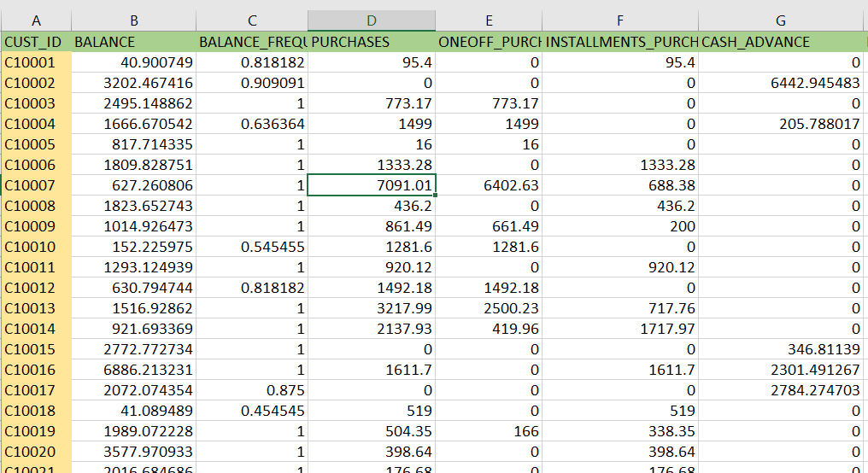The height and width of the screenshot is (473, 868).
Task: Click the PURCHASES header cell
Action: coord(372,42)
